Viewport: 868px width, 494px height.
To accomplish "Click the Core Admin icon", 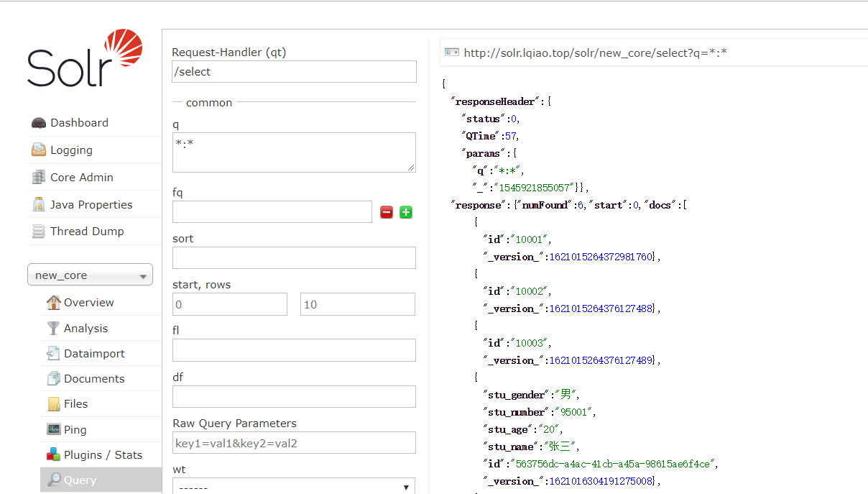I will tap(39, 177).
